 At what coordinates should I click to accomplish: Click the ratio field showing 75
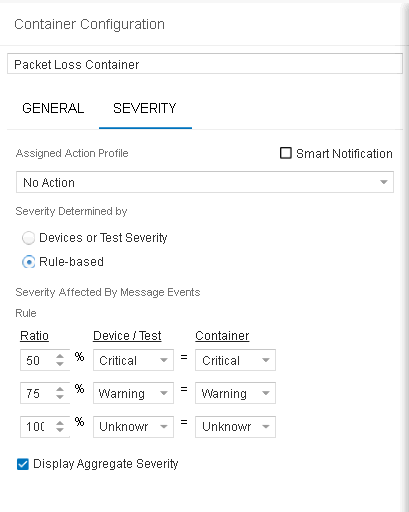coord(37,393)
